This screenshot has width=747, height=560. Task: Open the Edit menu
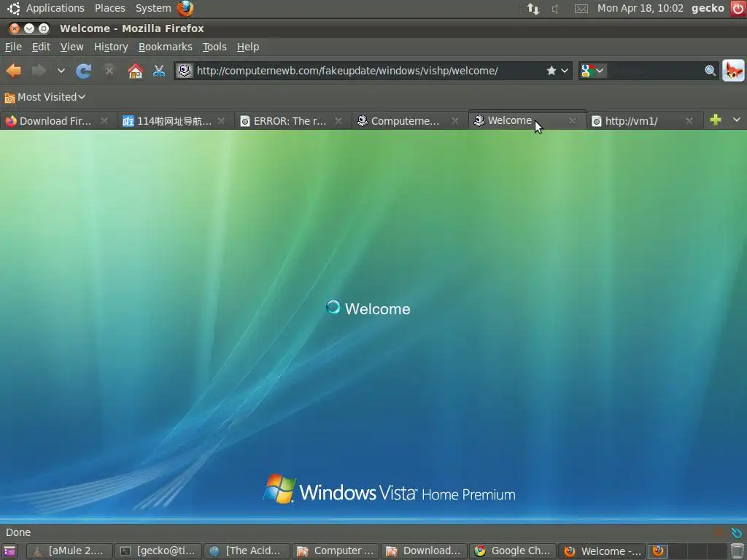(x=41, y=47)
